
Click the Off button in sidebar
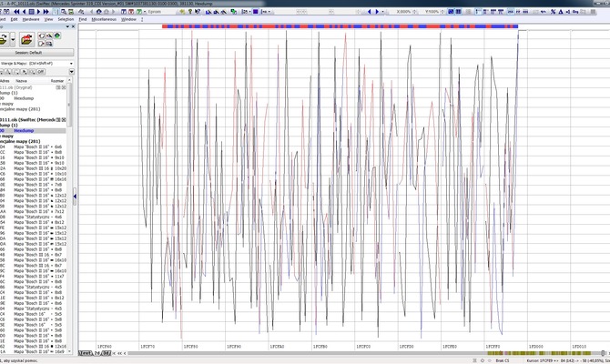click(40, 72)
